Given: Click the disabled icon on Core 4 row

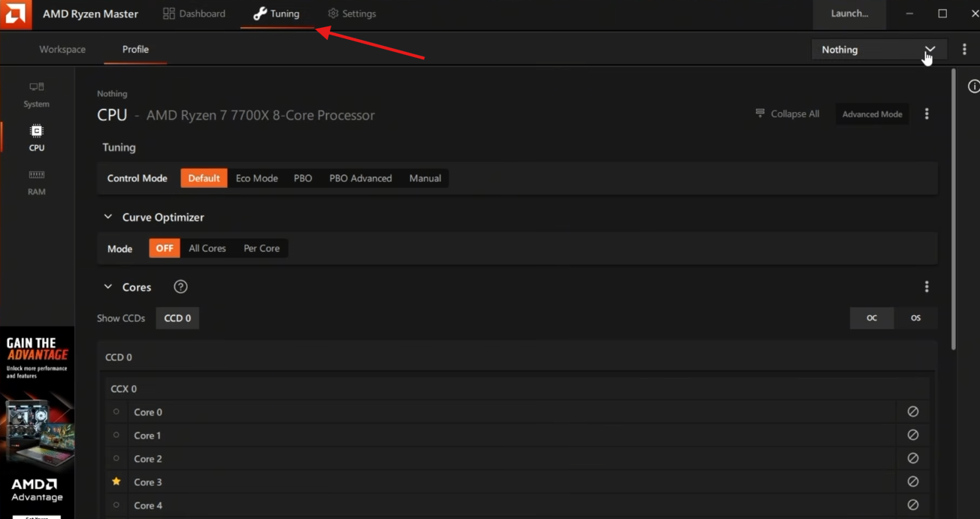Looking at the screenshot, I should (x=912, y=505).
